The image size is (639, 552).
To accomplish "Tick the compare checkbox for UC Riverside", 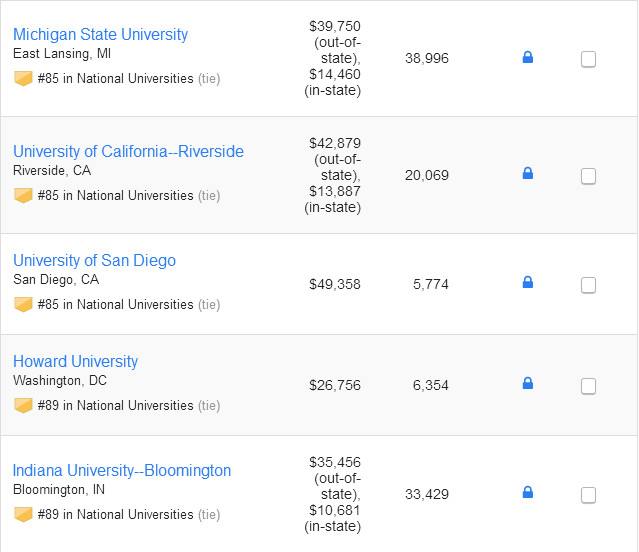I will [x=588, y=176].
